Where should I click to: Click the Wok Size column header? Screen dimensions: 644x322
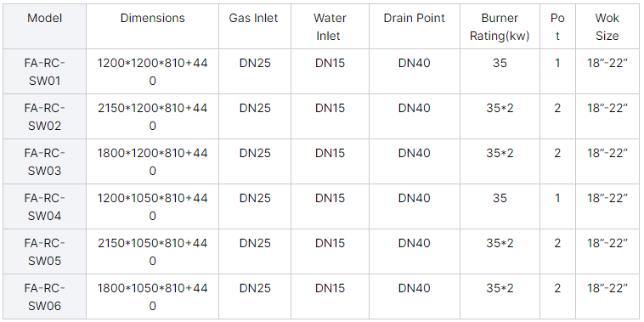coord(607,26)
